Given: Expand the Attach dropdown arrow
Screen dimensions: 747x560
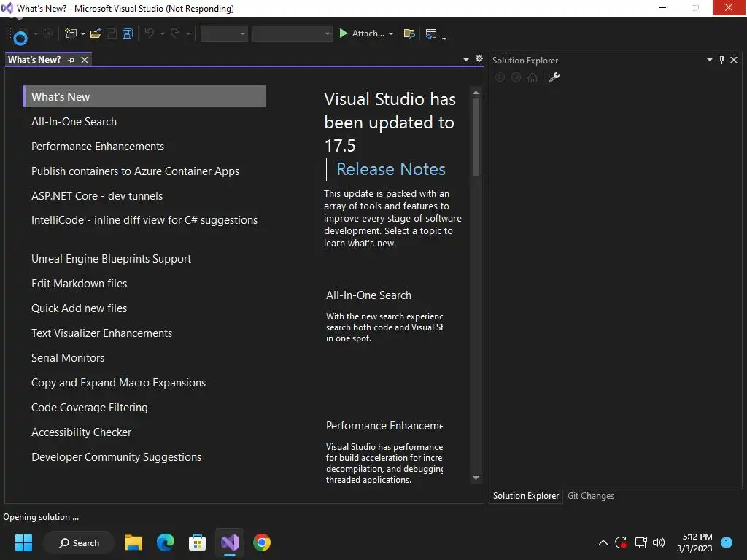Looking at the screenshot, I should point(391,34).
